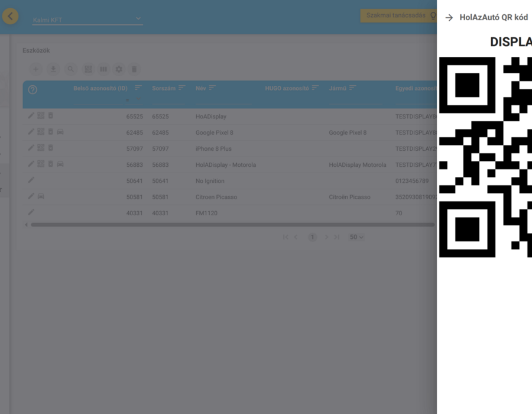Viewport: 532px width, 414px height.
Task: Click the table help question mark icon
Action: coord(33,90)
